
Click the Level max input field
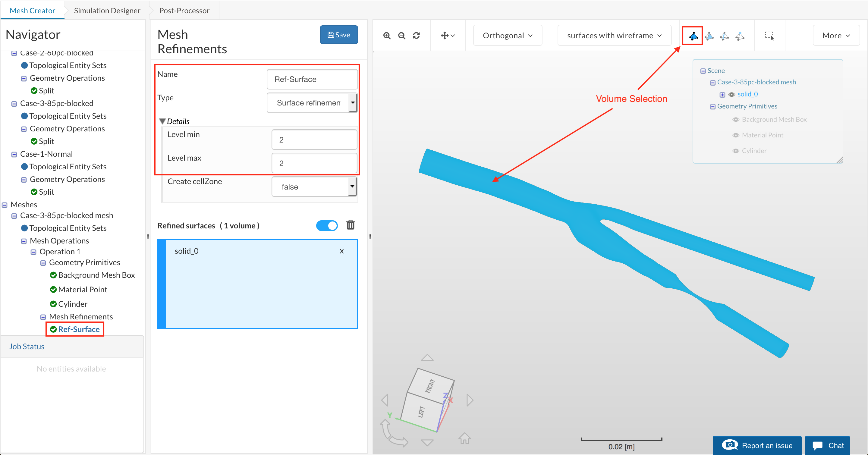[x=314, y=163]
